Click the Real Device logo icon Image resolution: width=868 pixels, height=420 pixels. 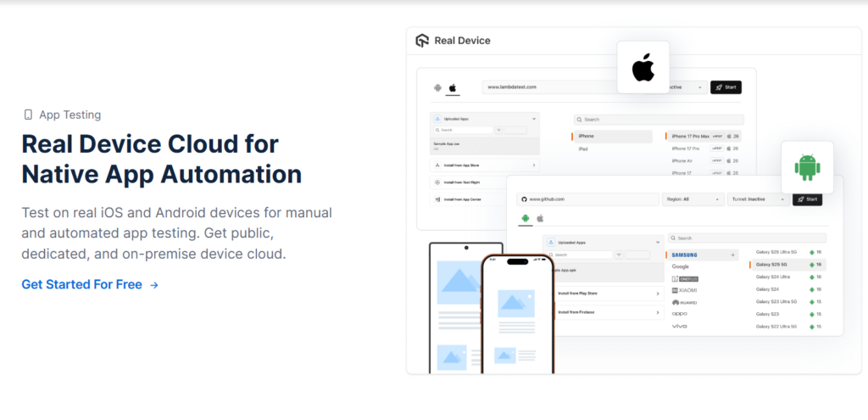[422, 41]
